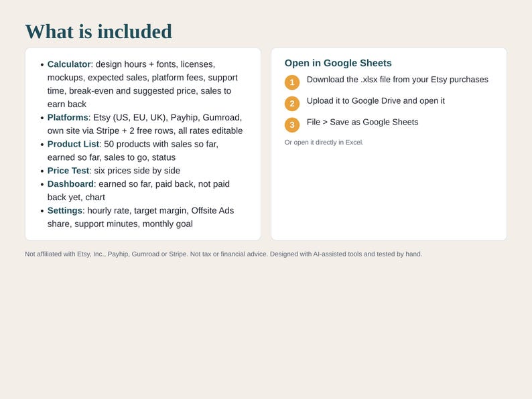Click 'earned so far, paid back, not paid' text
Screen dimensions: 532x399
164,183
